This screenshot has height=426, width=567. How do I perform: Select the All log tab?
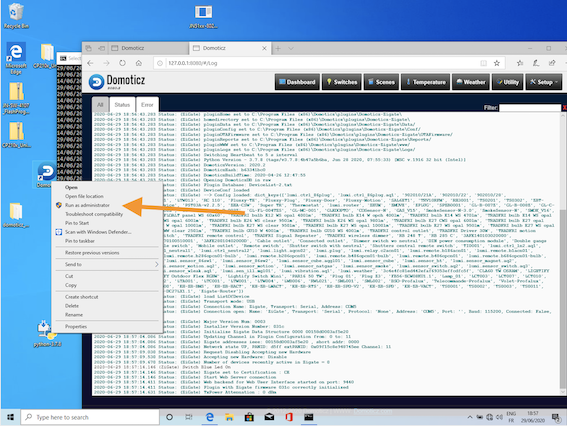click(x=100, y=105)
